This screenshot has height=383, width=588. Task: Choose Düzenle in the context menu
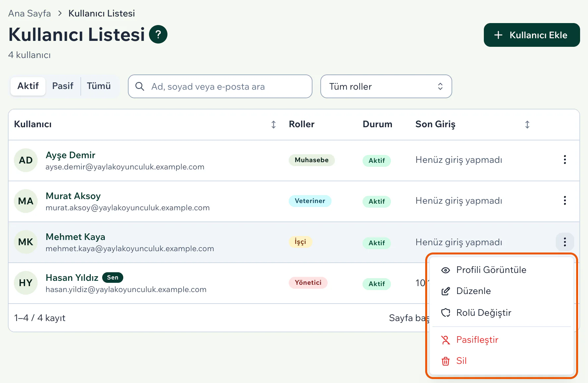[501, 291]
